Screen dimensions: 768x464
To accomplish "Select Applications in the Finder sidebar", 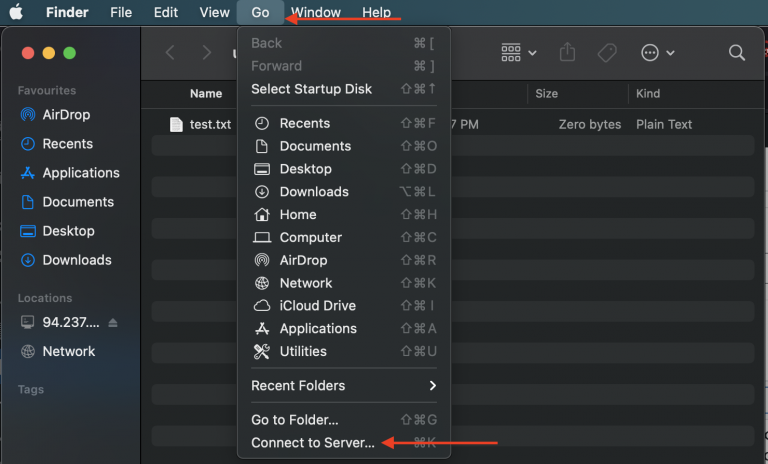I will tap(80, 173).
